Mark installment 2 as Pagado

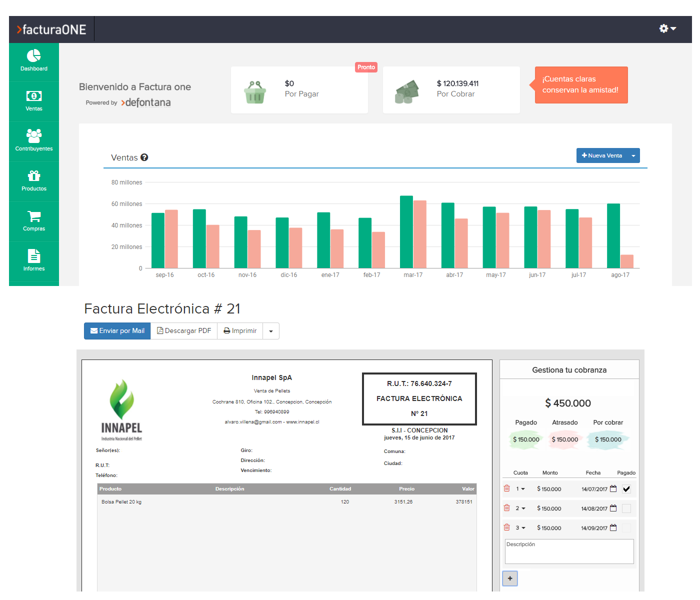(626, 508)
